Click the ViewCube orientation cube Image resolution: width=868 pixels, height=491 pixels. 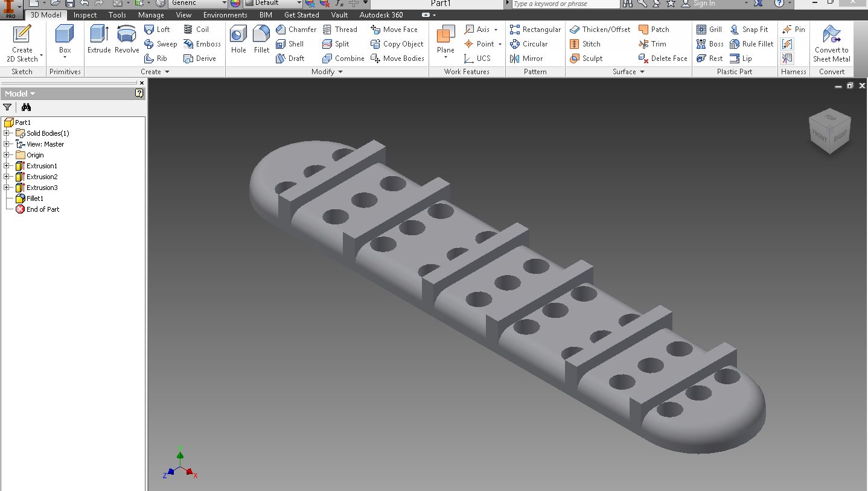tap(830, 131)
